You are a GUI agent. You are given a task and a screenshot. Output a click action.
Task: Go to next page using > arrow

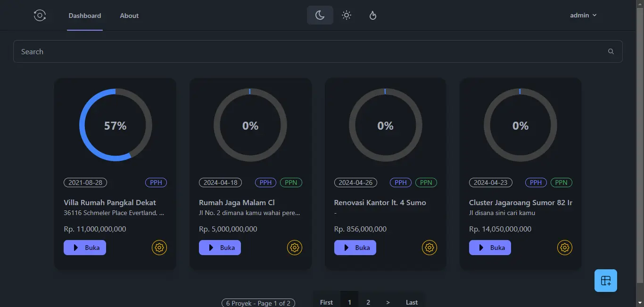coord(388,302)
